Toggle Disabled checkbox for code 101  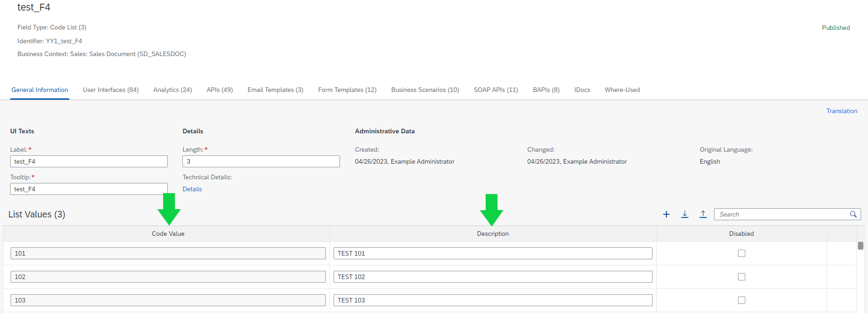tap(742, 253)
